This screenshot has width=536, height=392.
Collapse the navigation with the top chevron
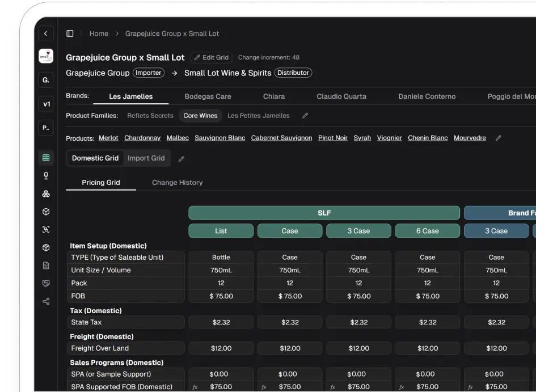point(46,33)
